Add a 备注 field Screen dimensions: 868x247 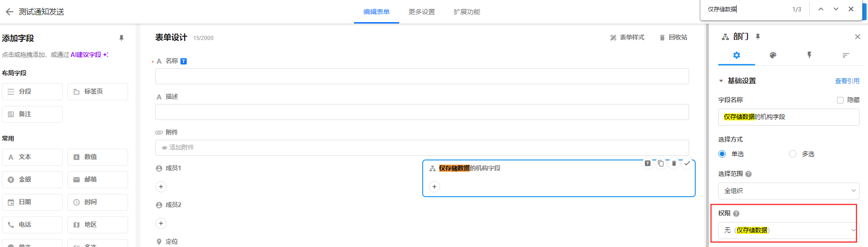click(x=32, y=114)
